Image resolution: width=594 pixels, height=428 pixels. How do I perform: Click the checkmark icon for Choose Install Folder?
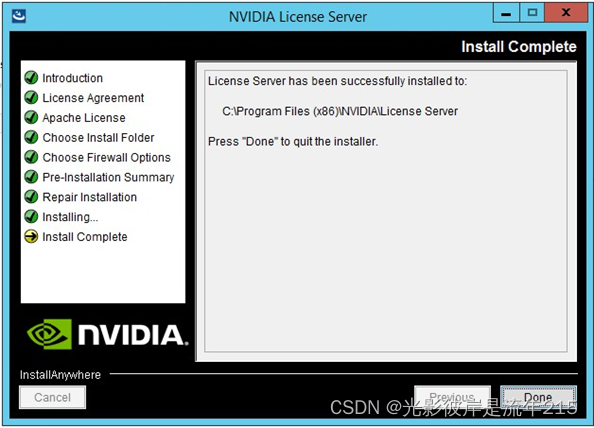coord(31,137)
